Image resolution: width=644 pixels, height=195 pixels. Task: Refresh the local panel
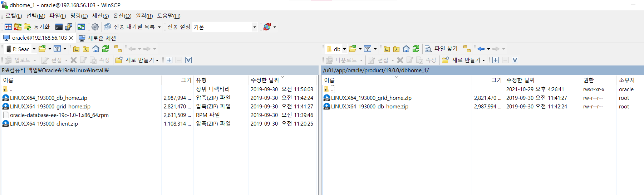tap(105, 49)
